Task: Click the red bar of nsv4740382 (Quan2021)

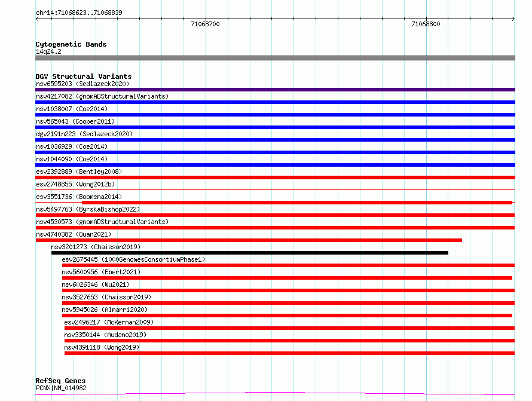Action: pyautogui.click(x=249, y=240)
